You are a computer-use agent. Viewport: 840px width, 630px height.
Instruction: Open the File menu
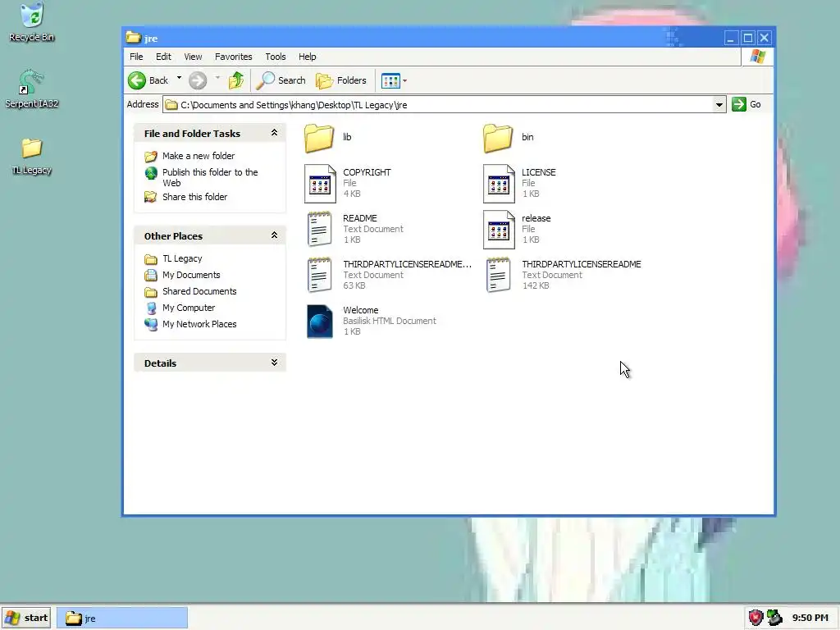(x=136, y=57)
